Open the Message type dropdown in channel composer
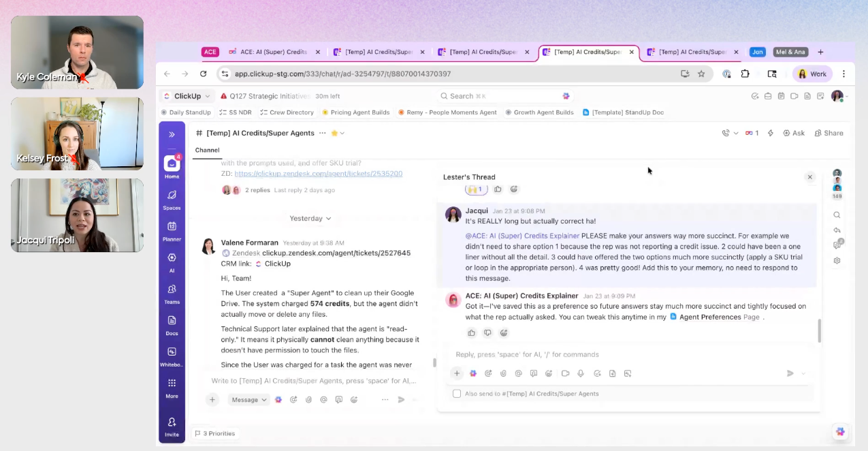The height and width of the screenshot is (451, 868). tap(249, 400)
